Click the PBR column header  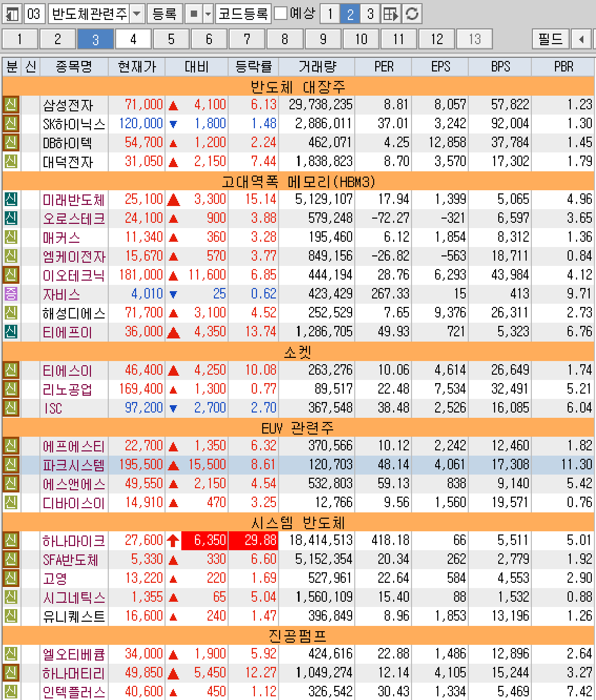[x=563, y=67]
